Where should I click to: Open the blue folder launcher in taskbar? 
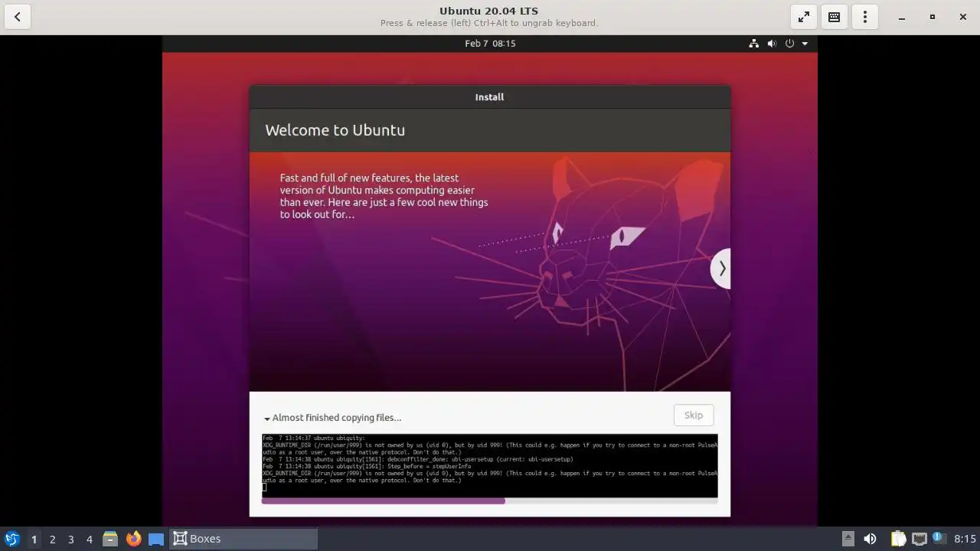156,539
